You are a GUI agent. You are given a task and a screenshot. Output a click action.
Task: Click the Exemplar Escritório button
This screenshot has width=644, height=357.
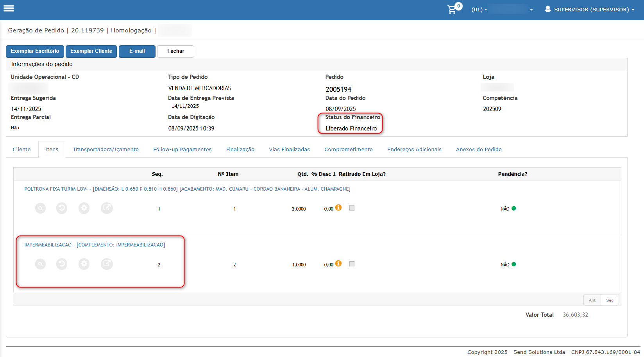35,51
